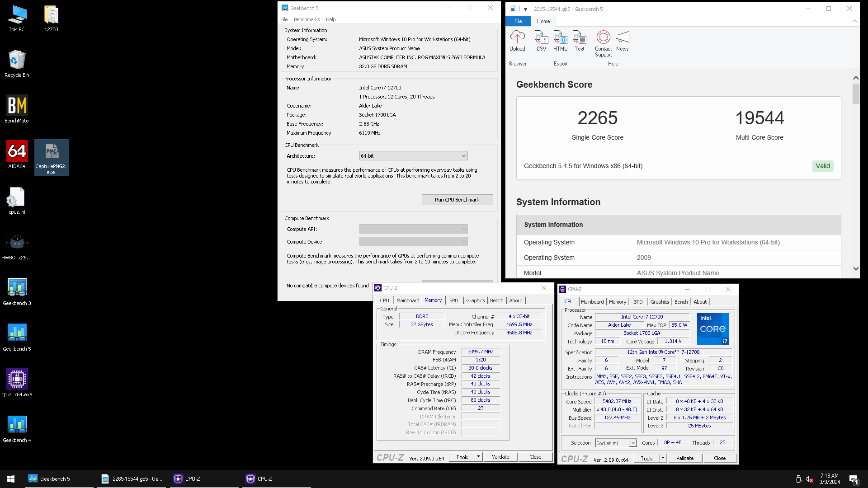Click Single-Core Score 2265
Viewport: 868px width, 488px height.
(x=597, y=118)
